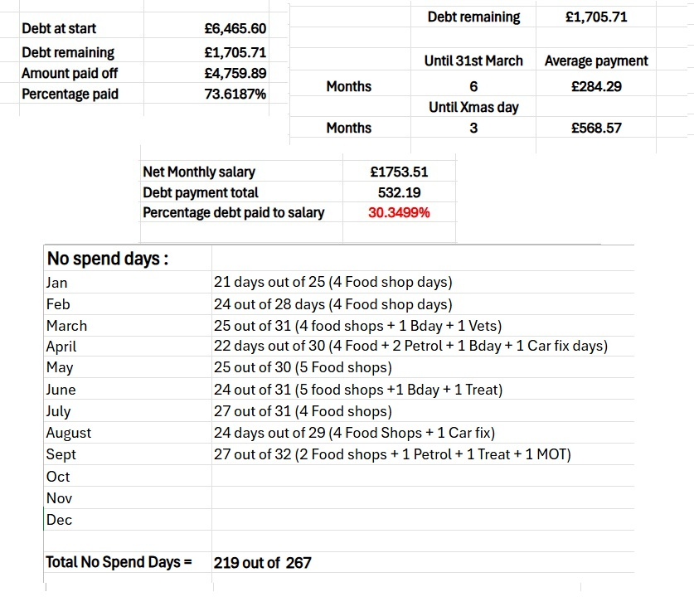Select the Jan 21 days out of 25 entry
Viewport: 694px width, 616px height.
332,283
